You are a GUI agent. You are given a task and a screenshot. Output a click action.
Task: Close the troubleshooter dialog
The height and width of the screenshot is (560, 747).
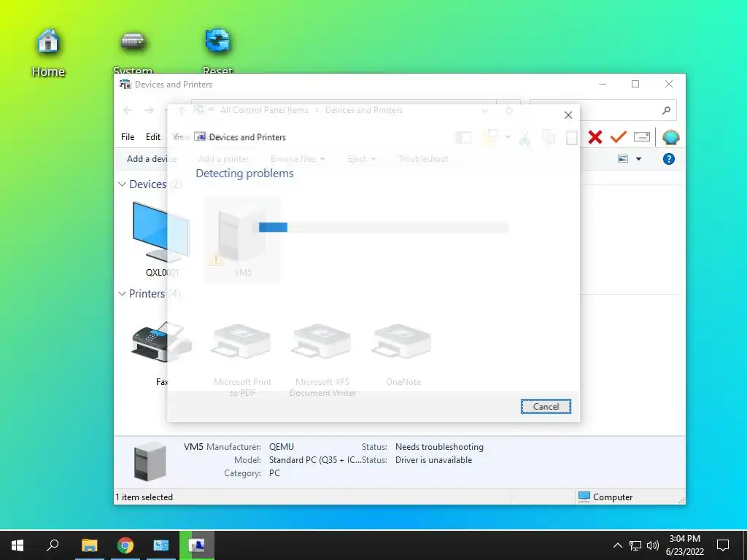(568, 115)
